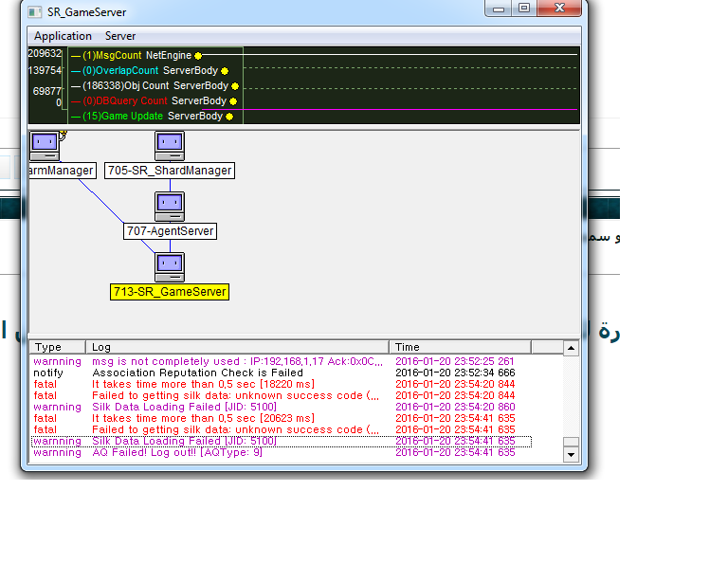Maximize the SR_GameServer window
The width and height of the screenshot is (728, 582).
[524, 9]
